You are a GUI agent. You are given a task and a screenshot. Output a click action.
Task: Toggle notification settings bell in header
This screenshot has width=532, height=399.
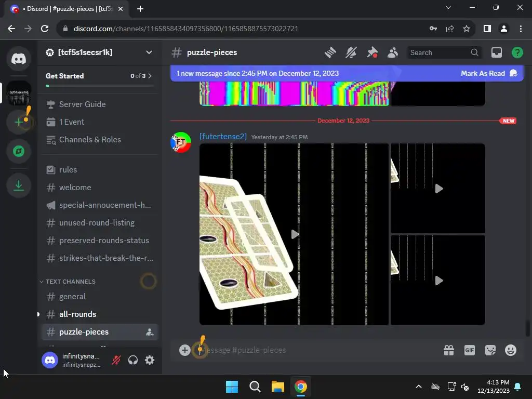point(351,52)
